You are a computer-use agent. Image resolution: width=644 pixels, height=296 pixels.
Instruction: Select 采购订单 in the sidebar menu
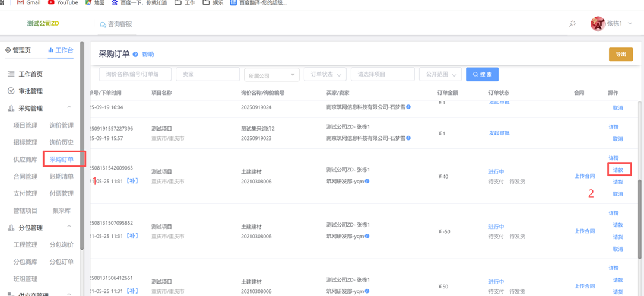coord(62,160)
